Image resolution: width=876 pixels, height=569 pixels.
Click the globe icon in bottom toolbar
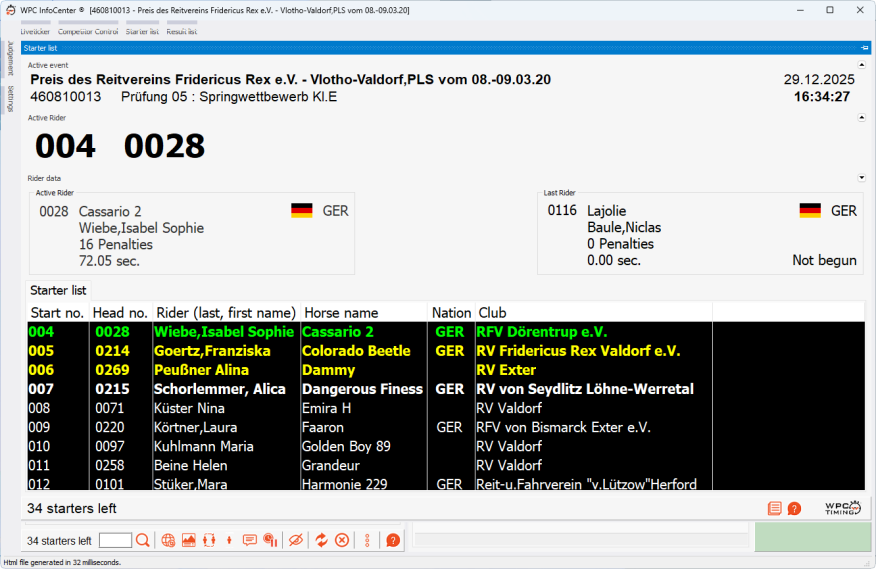tap(168, 540)
